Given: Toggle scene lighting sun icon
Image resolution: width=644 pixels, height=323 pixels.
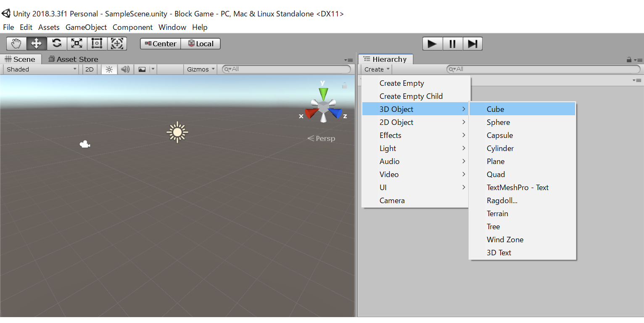Looking at the screenshot, I should (x=109, y=69).
